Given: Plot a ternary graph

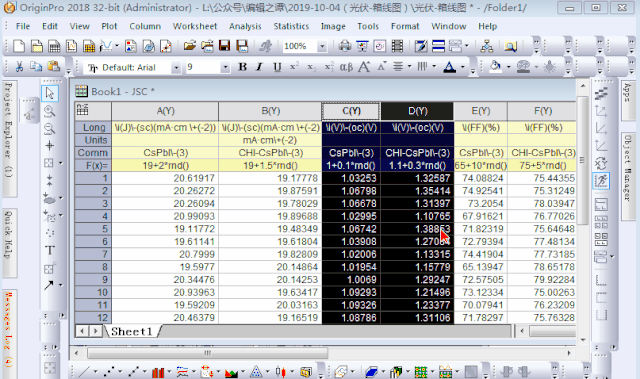Looking at the screenshot, I should (256, 372).
